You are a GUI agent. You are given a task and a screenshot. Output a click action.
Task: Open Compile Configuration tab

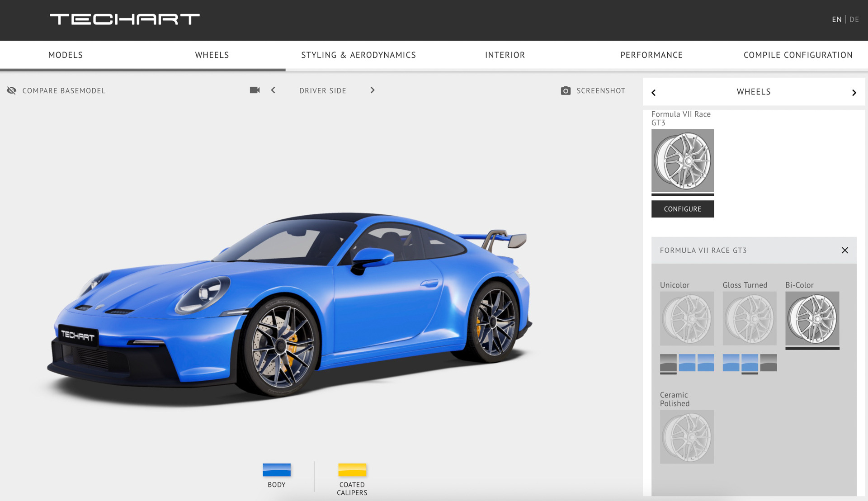point(798,55)
